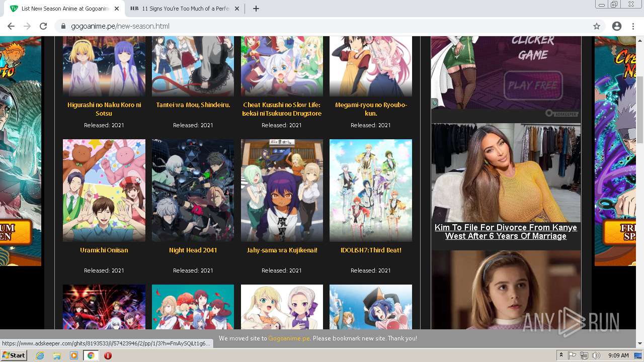Screen dimensions: 644x362
Task: Open the blonde and white-haired girls poster
Action: (x=282, y=307)
